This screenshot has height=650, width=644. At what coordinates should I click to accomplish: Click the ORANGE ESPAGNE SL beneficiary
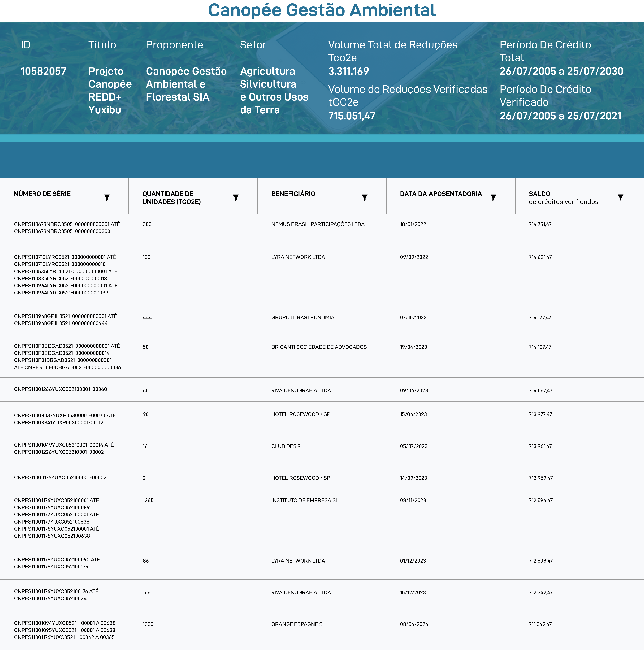[298, 624]
